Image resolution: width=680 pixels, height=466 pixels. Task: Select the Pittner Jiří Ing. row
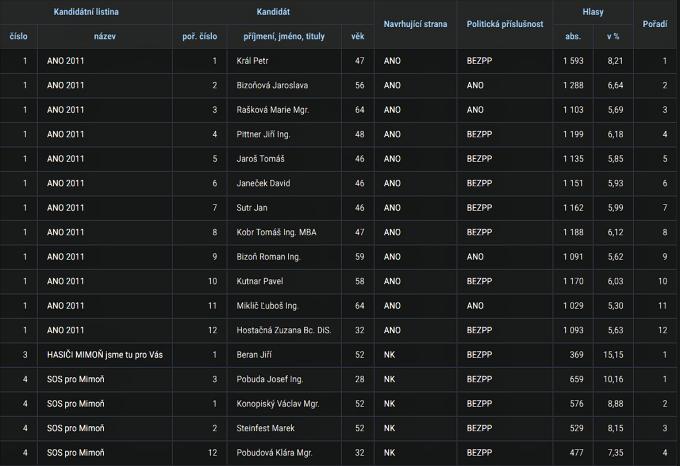(x=340, y=134)
